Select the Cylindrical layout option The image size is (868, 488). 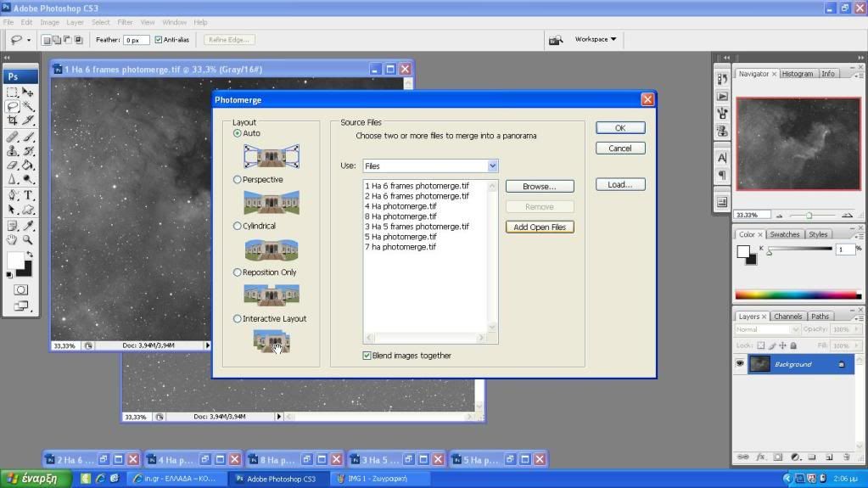(x=238, y=227)
